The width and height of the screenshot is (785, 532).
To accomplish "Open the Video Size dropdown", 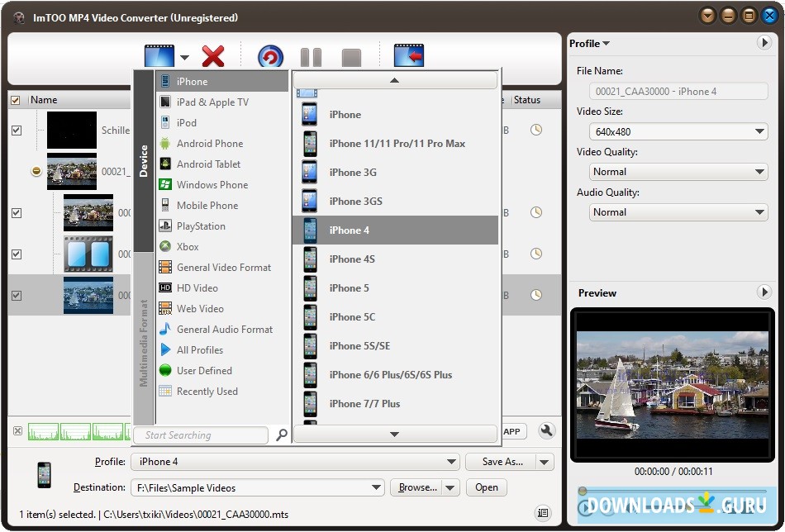I will (x=760, y=131).
